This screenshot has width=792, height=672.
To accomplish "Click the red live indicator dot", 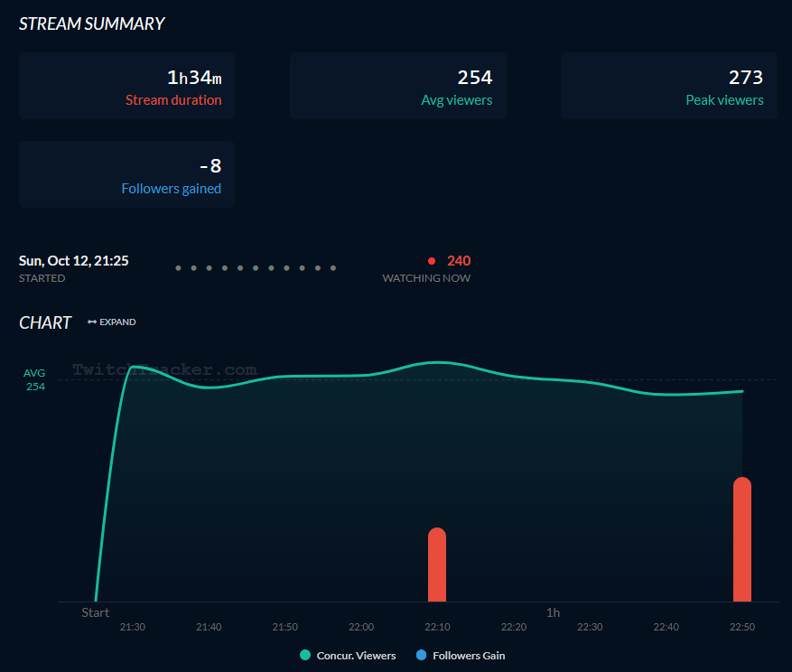I will pos(432,261).
